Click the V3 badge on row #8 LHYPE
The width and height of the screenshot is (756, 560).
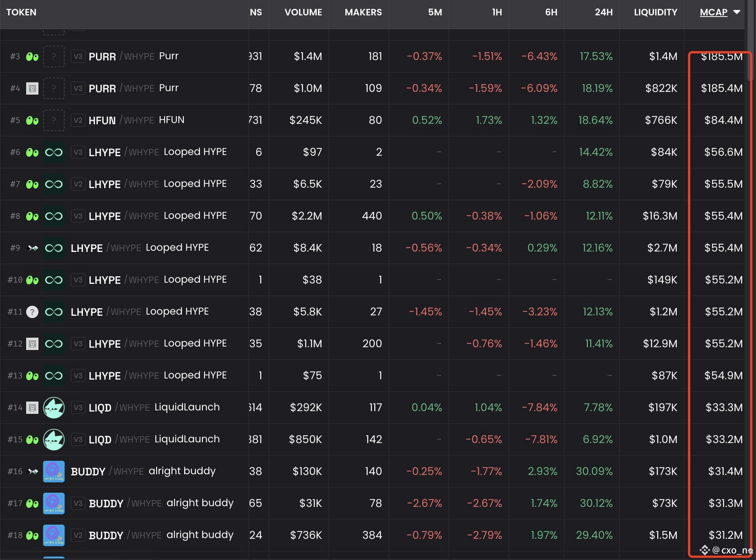click(78, 216)
